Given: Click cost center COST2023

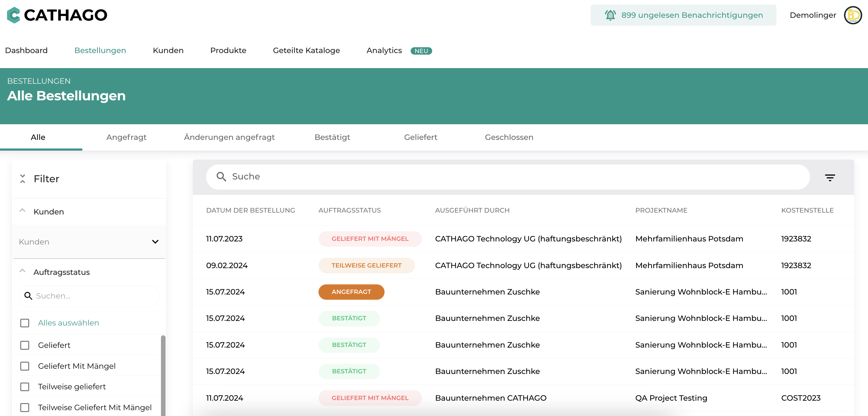Looking at the screenshot, I should tap(801, 398).
